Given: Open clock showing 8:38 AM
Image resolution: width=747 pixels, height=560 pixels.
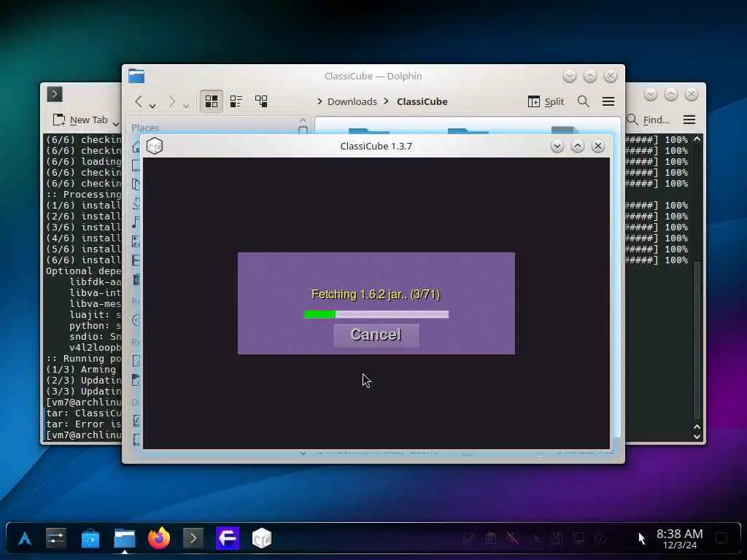Looking at the screenshot, I should click(679, 539).
